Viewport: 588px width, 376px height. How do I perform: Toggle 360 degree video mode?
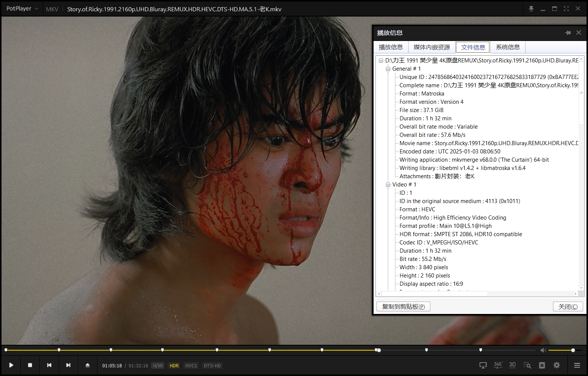[498, 365]
